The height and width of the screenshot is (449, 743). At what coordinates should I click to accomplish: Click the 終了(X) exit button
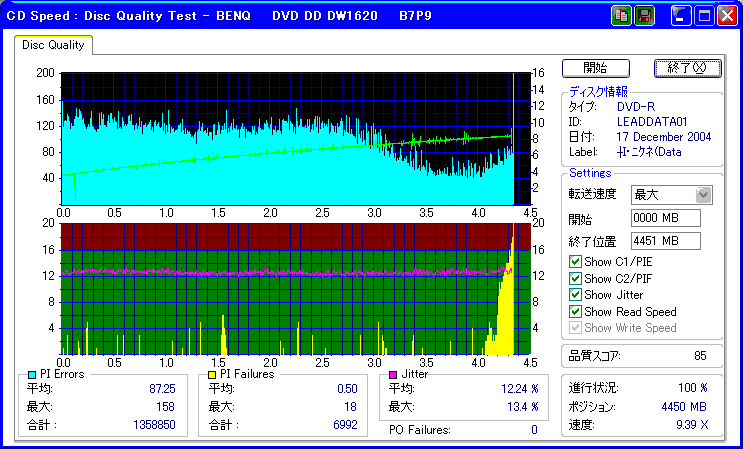tap(687, 68)
